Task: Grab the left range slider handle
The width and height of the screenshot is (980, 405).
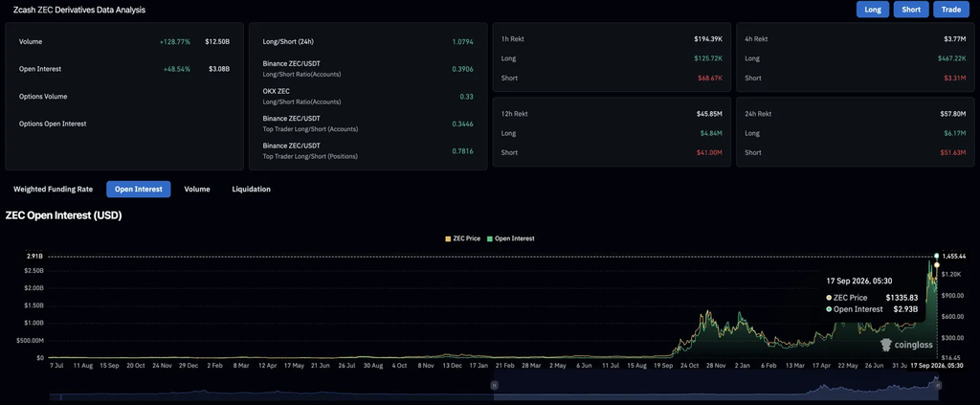Action: [494, 386]
